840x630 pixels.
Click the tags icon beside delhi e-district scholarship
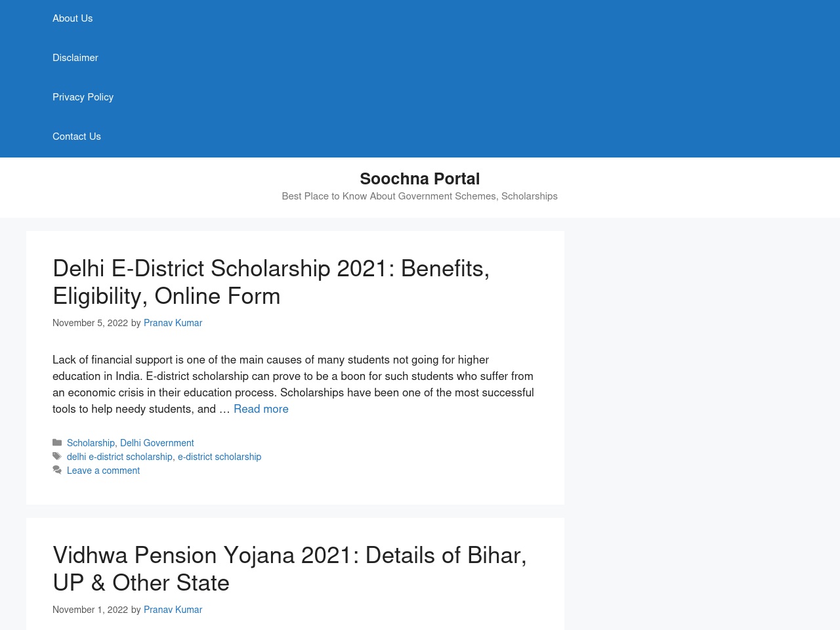[x=57, y=457]
